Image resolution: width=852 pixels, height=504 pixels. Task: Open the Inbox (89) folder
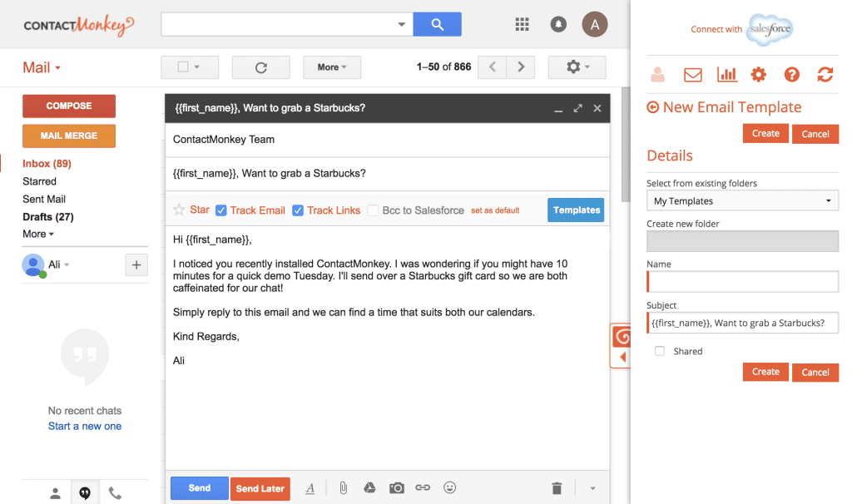pyautogui.click(x=47, y=164)
